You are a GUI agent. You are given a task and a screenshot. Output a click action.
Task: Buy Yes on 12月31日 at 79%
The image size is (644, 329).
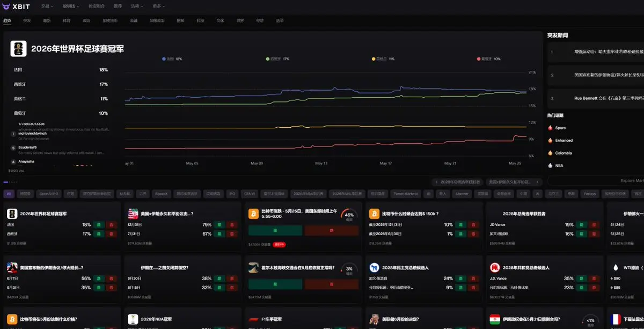point(219,225)
